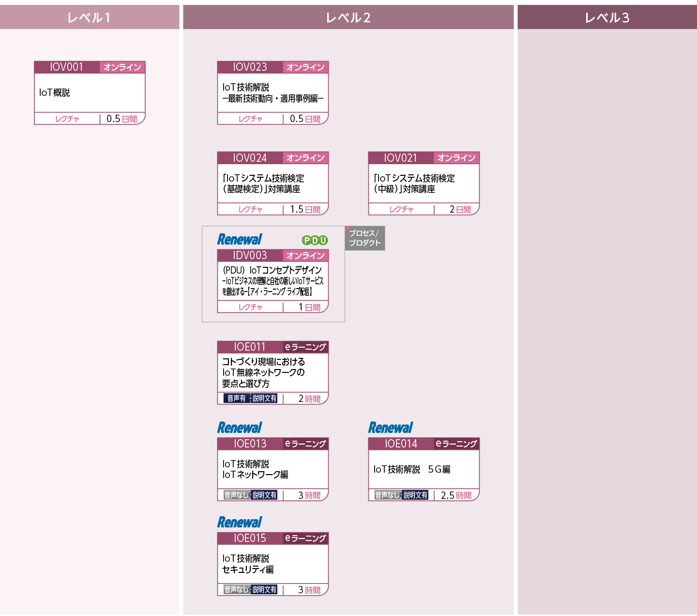Click the Renewal label above IOE015 card
The height and width of the screenshot is (616, 697).
240,522
